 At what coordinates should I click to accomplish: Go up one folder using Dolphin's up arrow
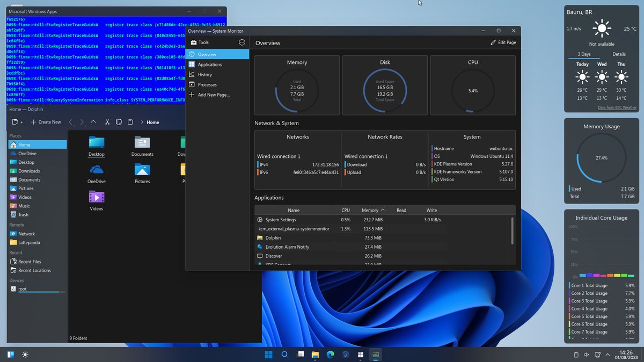tap(93, 122)
